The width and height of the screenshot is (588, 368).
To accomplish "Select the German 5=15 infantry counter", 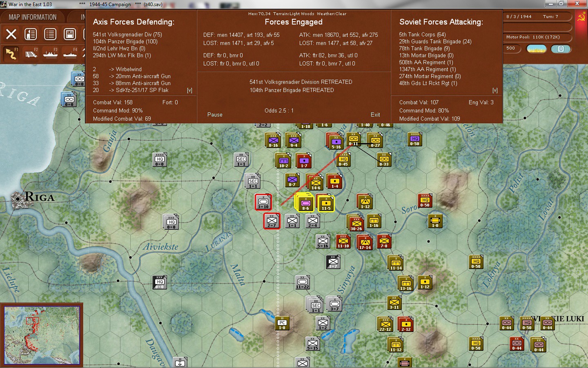I will pyautogui.click(x=312, y=343).
